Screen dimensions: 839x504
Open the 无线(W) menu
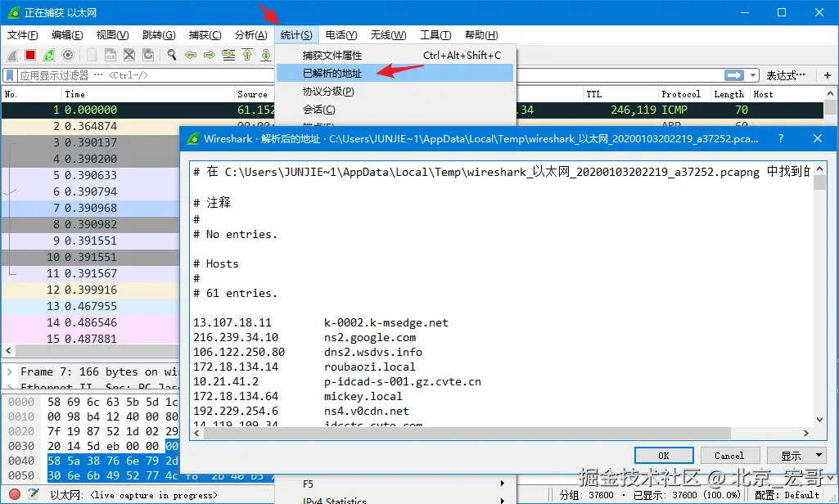pos(389,35)
